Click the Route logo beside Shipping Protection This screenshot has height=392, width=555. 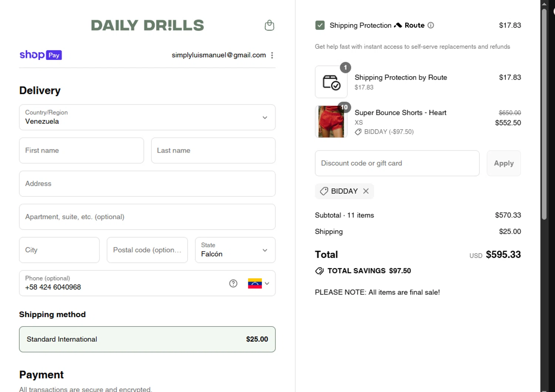409,25
